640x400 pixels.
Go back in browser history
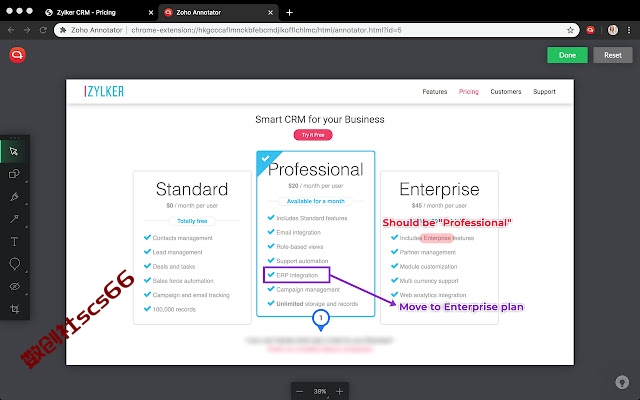11,30
